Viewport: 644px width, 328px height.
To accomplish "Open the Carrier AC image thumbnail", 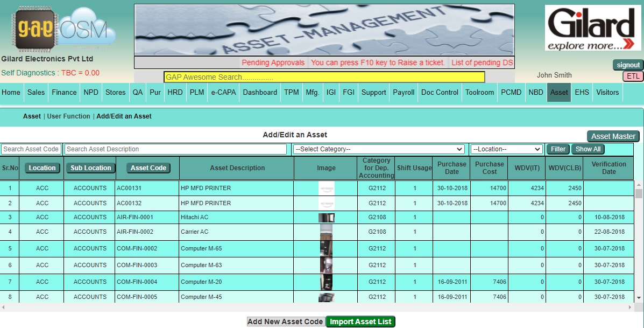I will click(x=326, y=232).
